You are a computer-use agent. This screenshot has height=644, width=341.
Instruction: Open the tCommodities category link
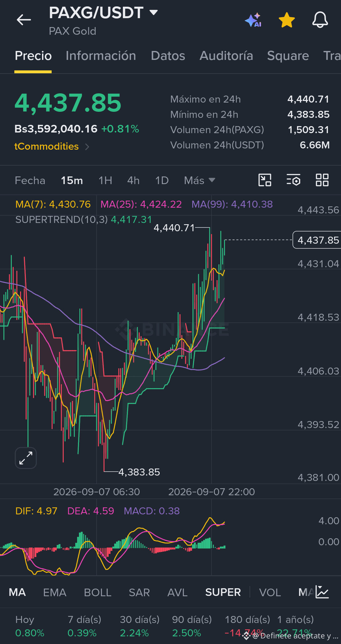[52, 147]
